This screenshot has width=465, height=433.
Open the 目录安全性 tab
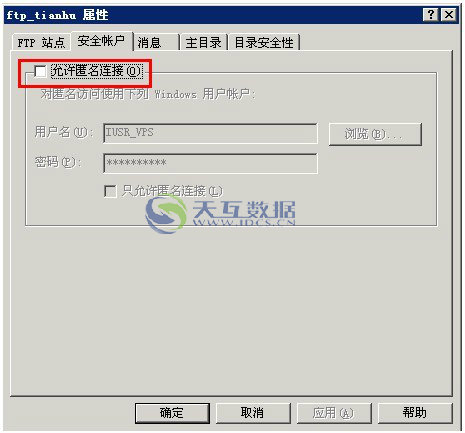tap(264, 43)
